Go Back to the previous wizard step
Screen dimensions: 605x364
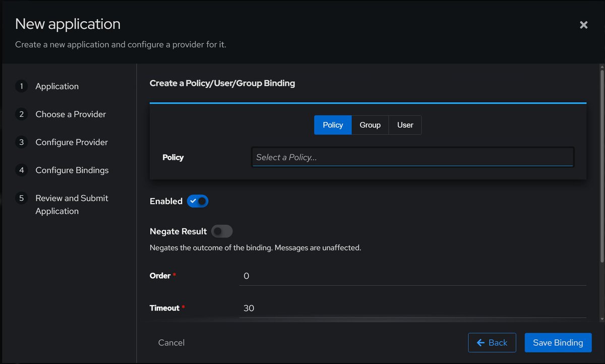(x=492, y=342)
